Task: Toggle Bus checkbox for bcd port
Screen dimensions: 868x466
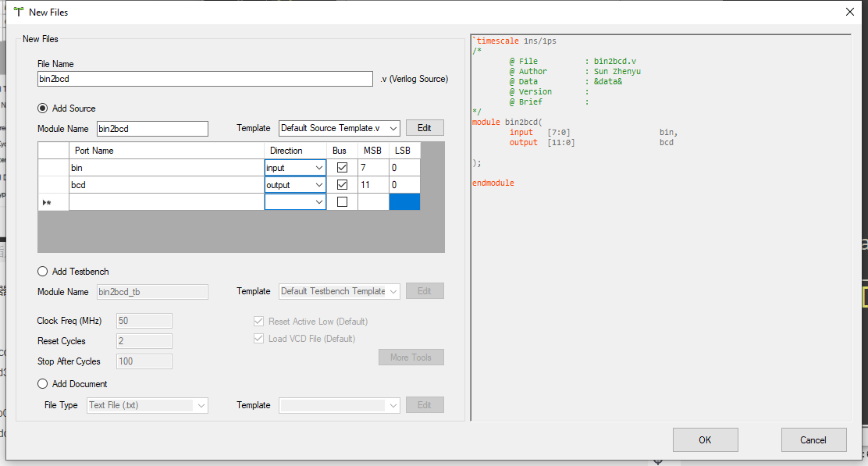Action: pyautogui.click(x=342, y=184)
